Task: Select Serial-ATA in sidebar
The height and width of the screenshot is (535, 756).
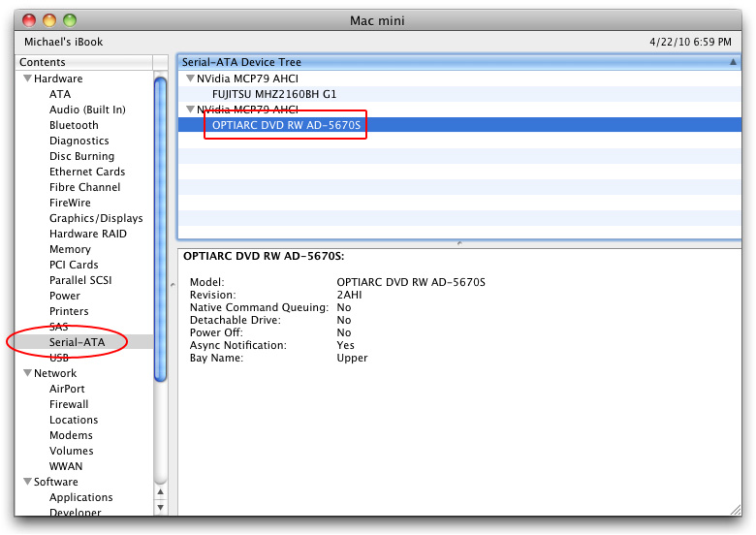Action: [77, 342]
